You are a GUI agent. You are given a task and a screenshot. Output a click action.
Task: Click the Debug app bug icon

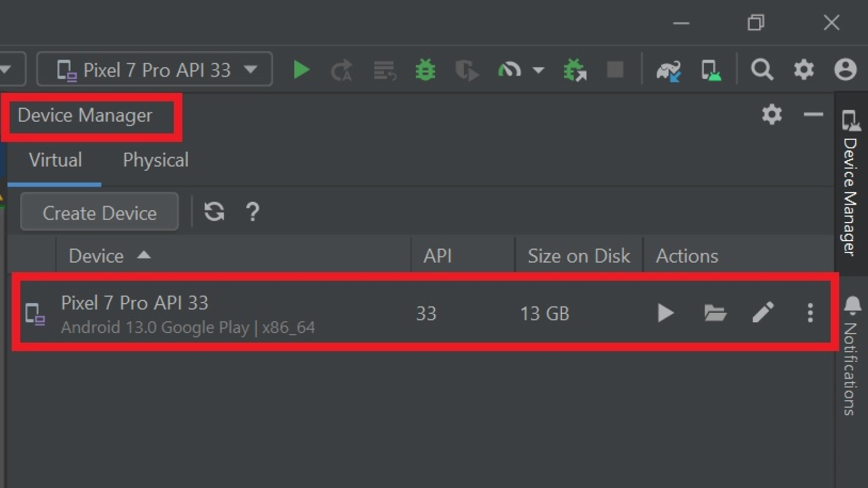coord(425,70)
